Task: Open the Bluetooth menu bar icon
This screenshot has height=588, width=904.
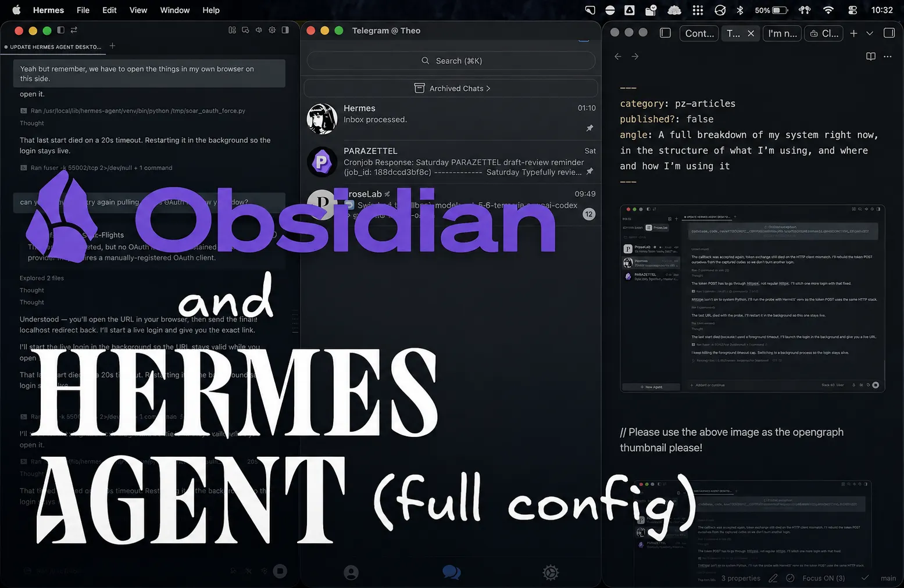Action: coord(740,10)
